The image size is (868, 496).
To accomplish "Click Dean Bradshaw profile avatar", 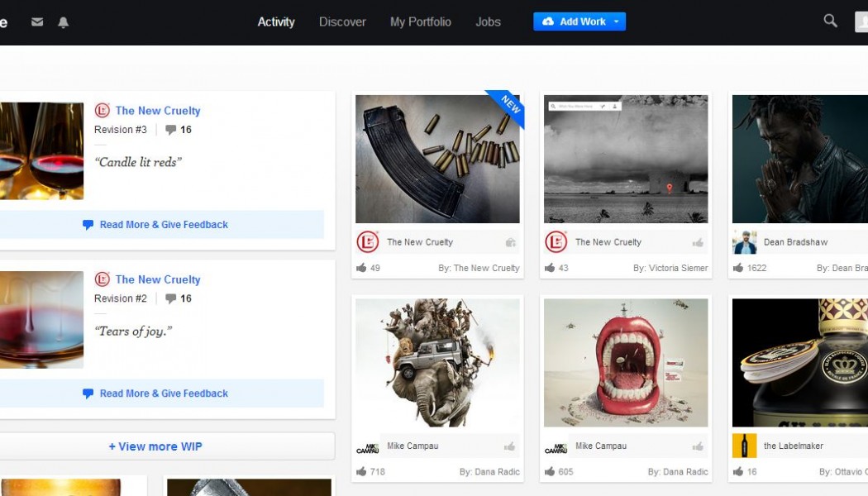I will [x=744, y=242].
